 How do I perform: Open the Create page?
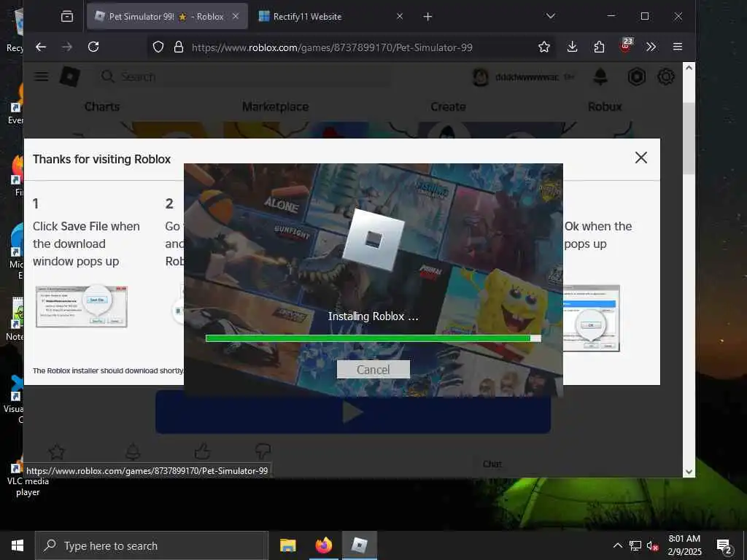coord(448,106)
